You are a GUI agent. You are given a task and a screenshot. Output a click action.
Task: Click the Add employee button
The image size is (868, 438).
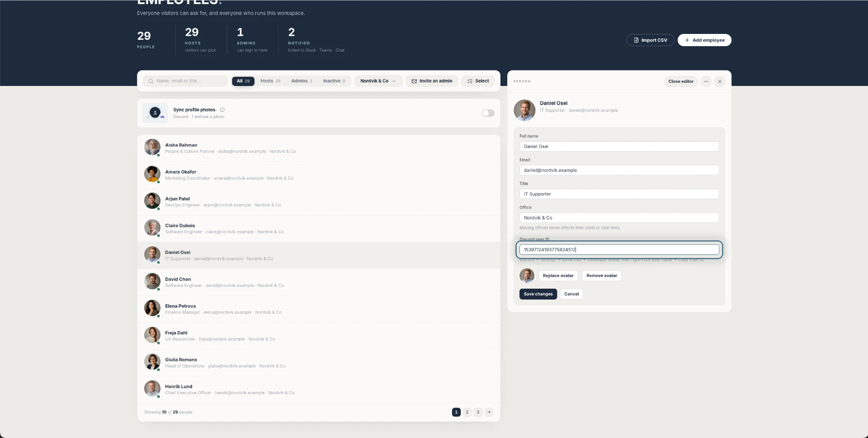[x=704, y=40]
